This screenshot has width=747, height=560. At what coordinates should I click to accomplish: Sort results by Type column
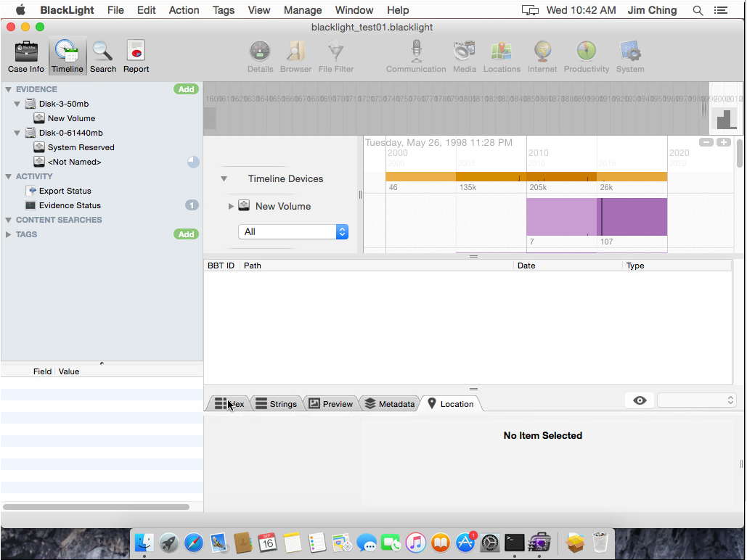[x=677, y=265]
